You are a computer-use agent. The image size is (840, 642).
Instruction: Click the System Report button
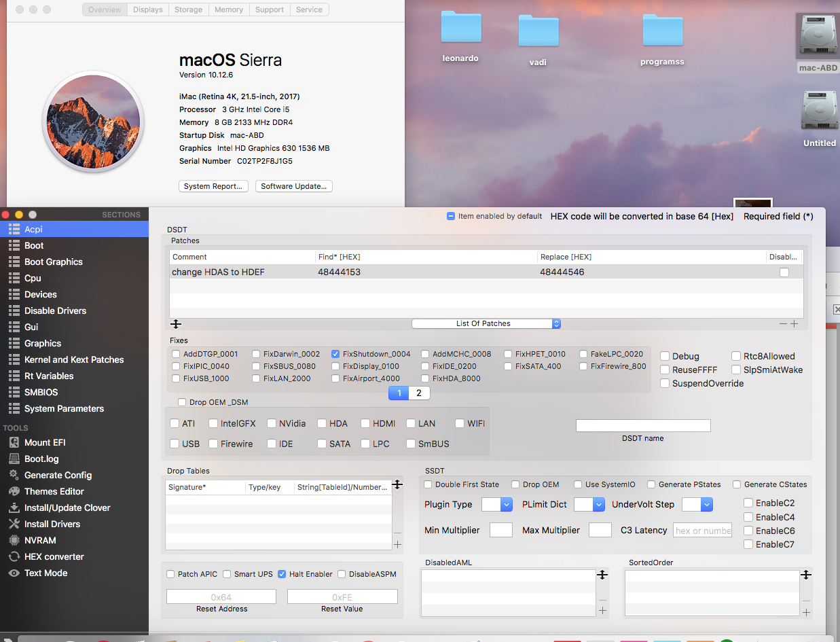click(x=213, y=186)
